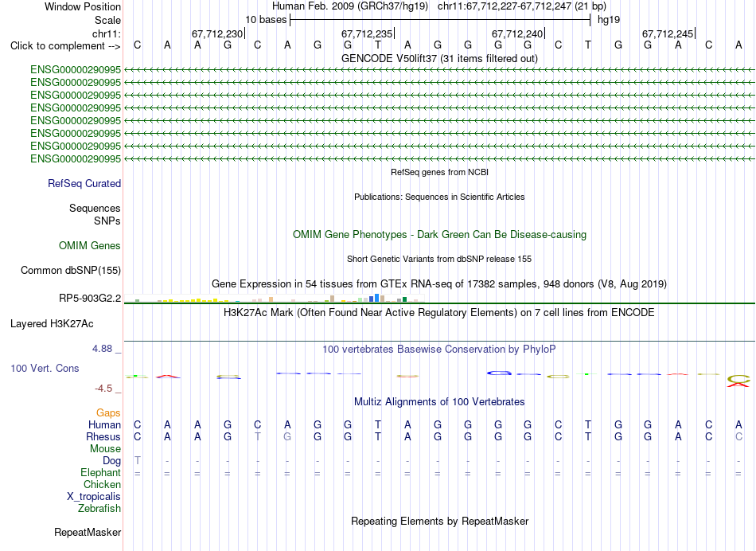The height and width of the screenshot is (551, 756).
Task: Select the Elephant species row label
Action: 101,472
